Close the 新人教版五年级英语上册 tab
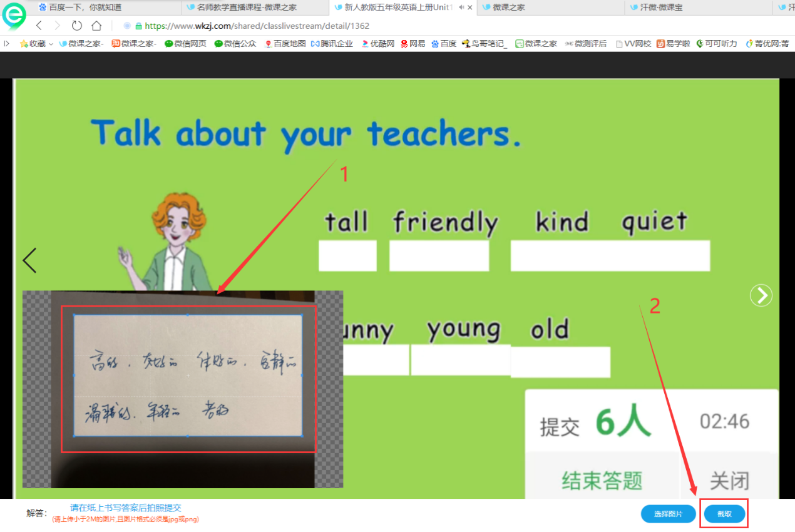This screenshot has height=532, width=795. tap(470, 8)
